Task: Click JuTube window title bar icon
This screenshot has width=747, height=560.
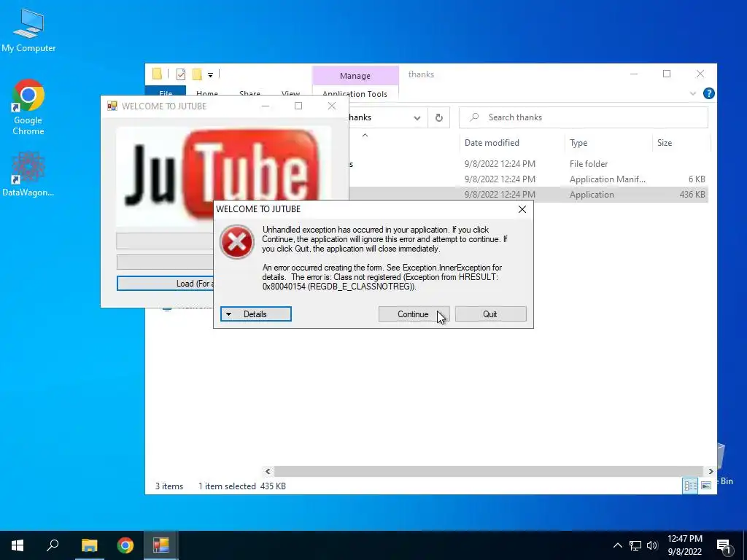Action: (112, 106)
